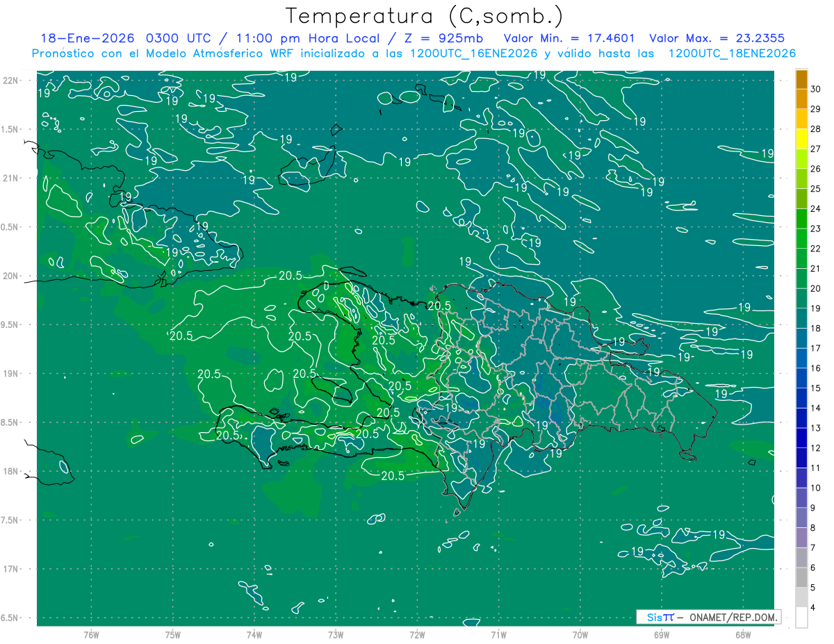Click the "27" value on the color scale
834x644 pixels.
(x=816, y=149)
